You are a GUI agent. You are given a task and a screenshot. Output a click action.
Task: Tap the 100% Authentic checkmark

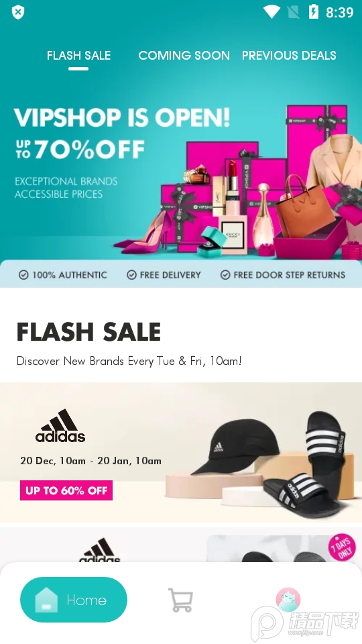(23, 275)
